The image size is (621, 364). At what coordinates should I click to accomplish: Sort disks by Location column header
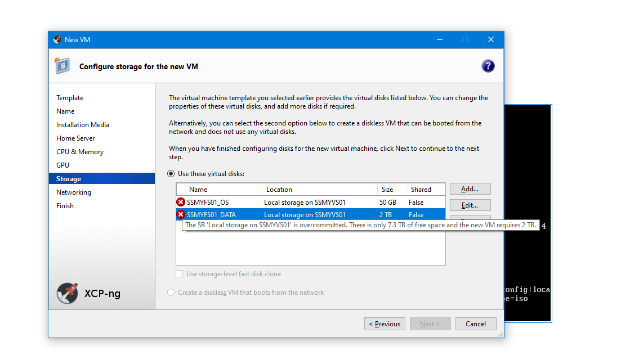[x=320, y=190]
